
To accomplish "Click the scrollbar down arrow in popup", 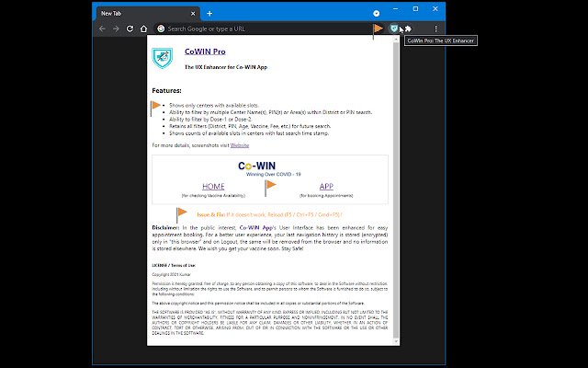I will tap(396, 341).
